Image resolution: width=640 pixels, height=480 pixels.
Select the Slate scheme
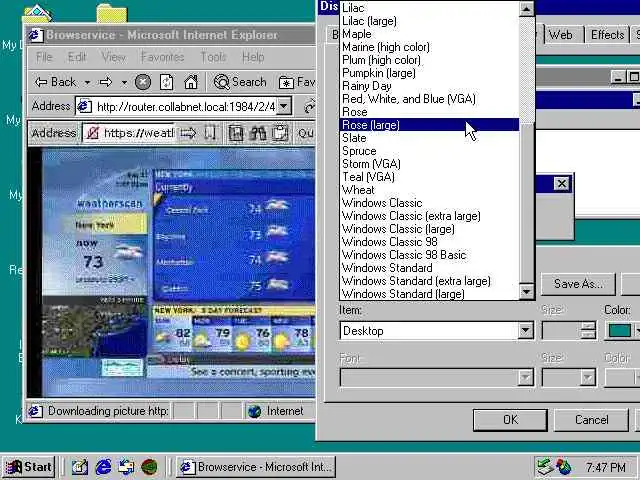[x=429, y=138]
